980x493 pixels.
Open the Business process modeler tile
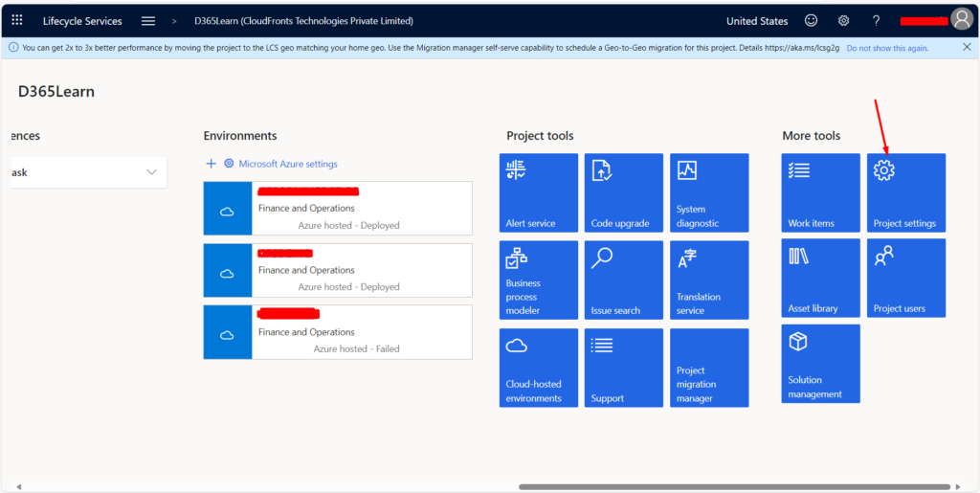[539, 280]
